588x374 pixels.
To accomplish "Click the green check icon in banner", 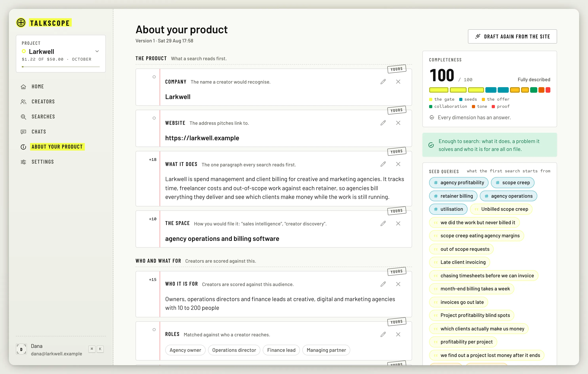I will point(431,145).
